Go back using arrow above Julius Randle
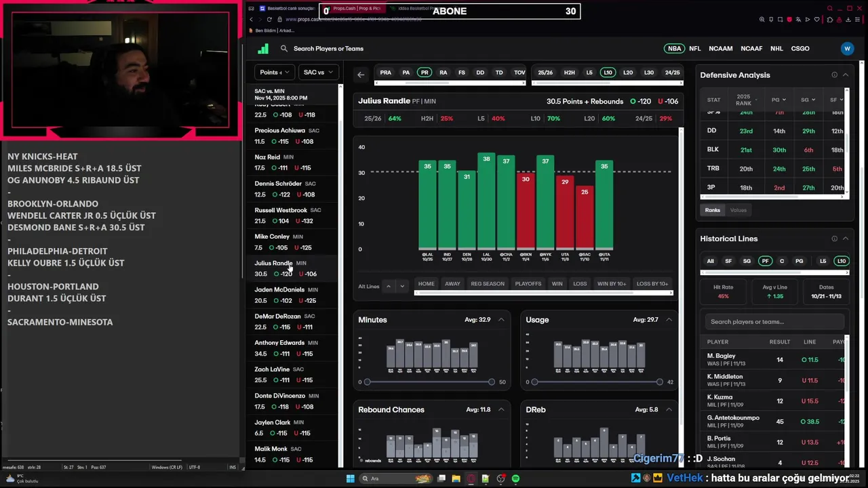 361,75
